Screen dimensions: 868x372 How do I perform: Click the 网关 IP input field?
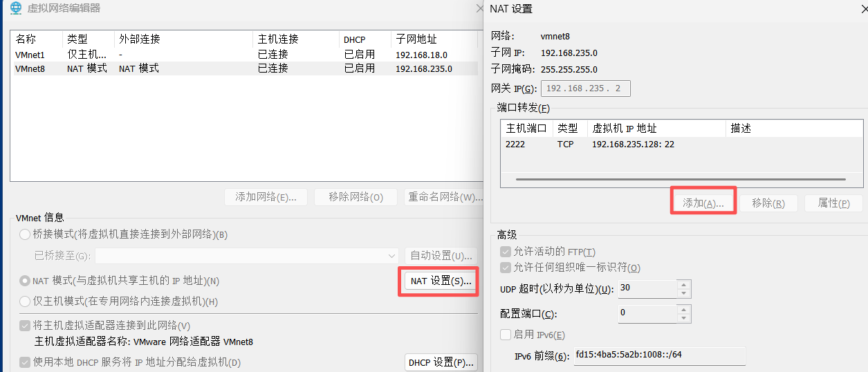586,89
